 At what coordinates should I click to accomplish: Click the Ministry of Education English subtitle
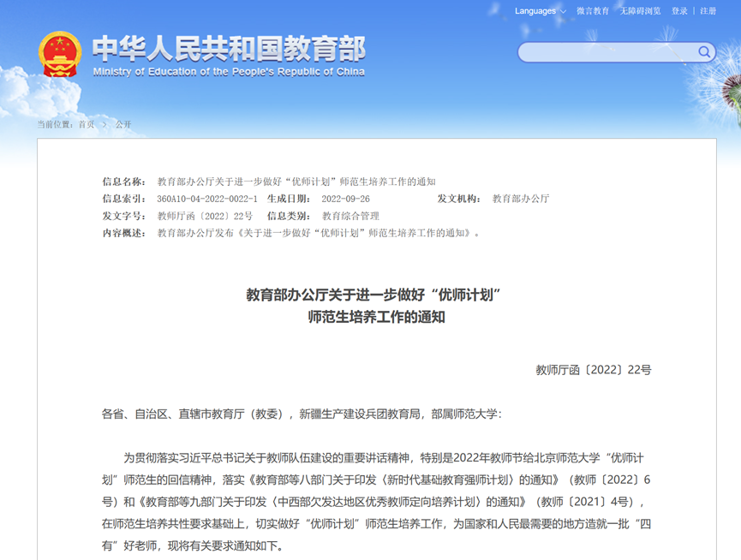[x=229, y=72]
